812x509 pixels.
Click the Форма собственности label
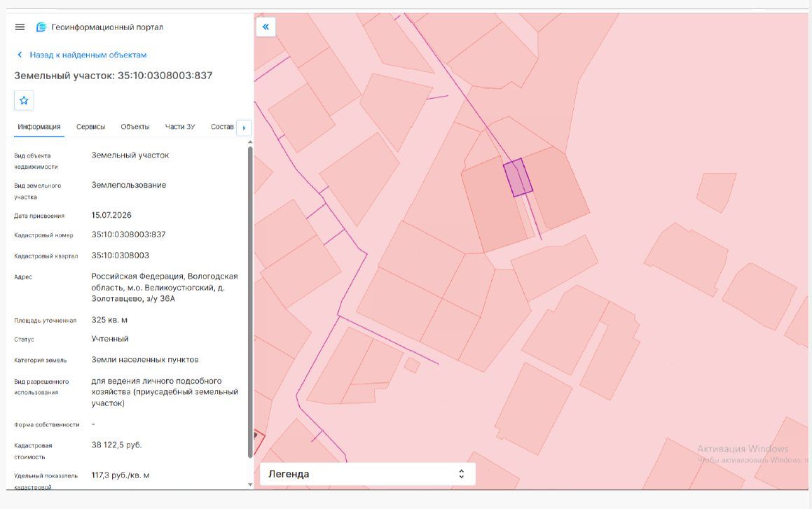click(47, 425)
